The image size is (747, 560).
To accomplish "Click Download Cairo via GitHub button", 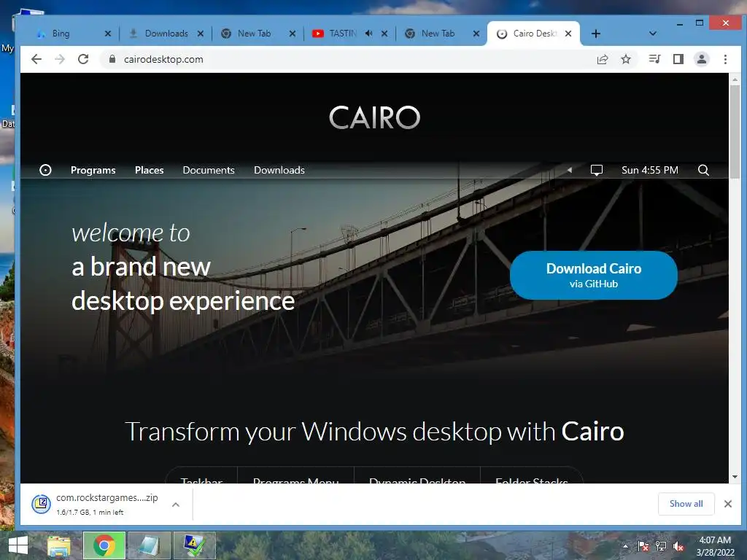I will pos(594,275).
